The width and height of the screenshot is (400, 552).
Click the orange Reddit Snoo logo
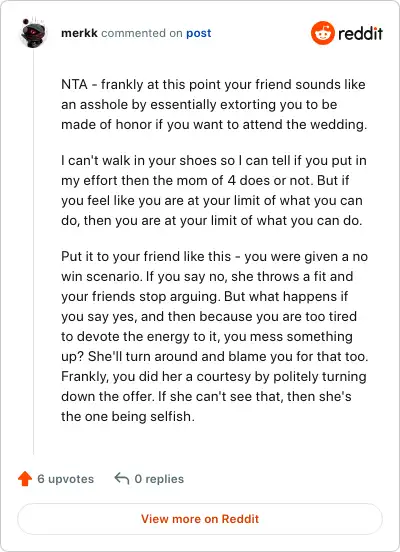point(323,33)
